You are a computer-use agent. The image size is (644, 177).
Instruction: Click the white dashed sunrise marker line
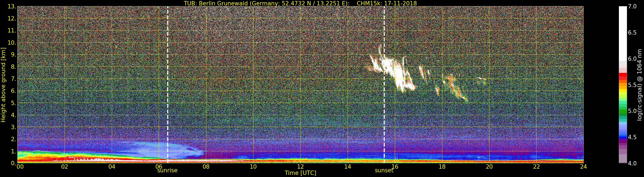tap(168, 85)
